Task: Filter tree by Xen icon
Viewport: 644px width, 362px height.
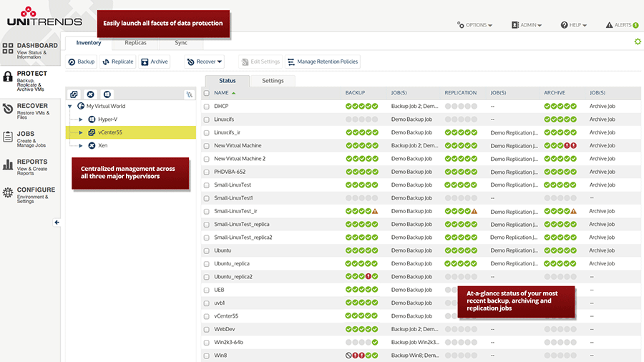Action: coord(90,94)
